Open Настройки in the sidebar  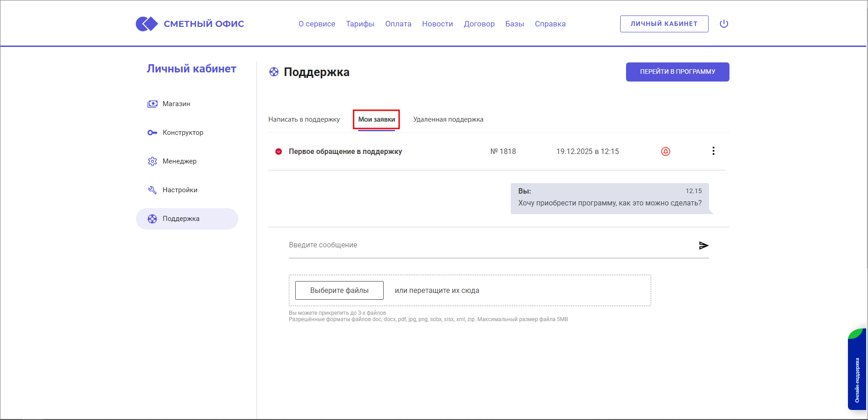[180, 190]
